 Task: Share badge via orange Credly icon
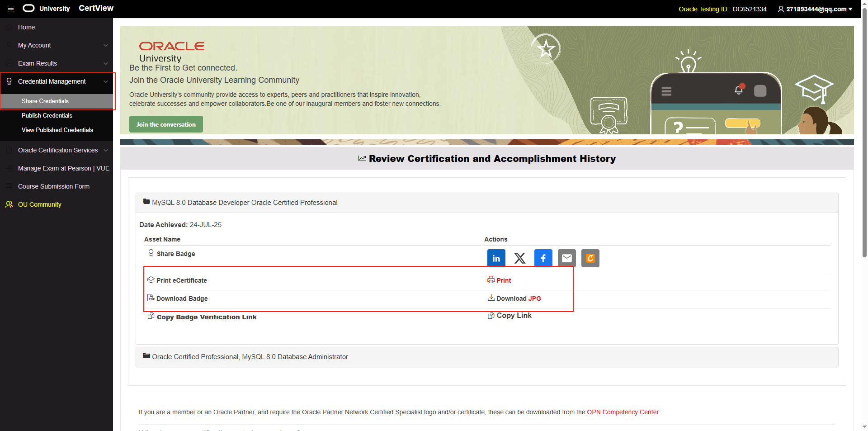(x=590, y=258)
